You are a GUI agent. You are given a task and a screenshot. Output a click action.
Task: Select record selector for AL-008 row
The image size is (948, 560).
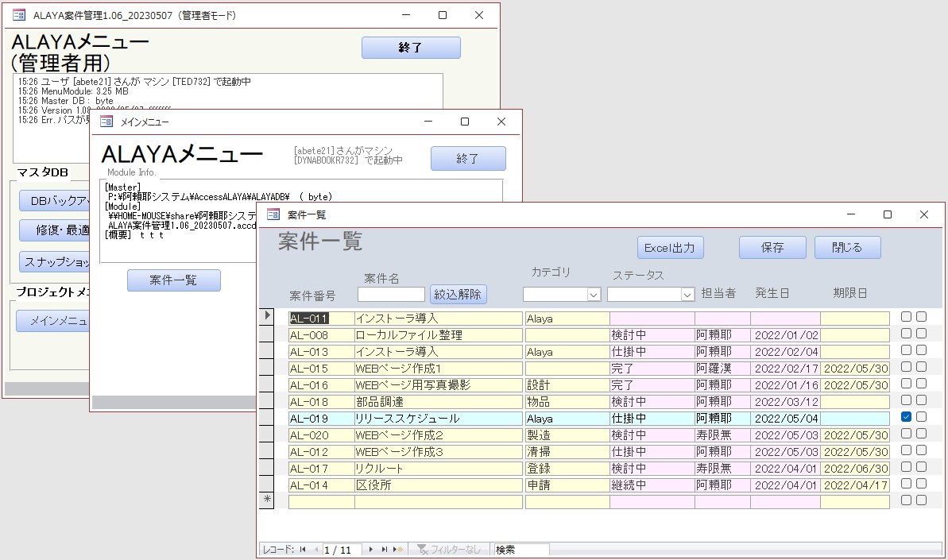click(x=267, y=334)
